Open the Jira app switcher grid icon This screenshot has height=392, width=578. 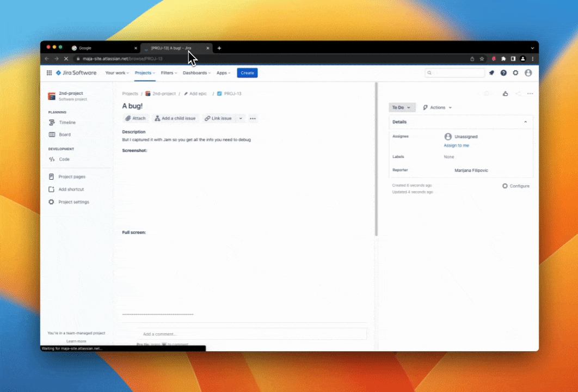[x=49, y=73]
